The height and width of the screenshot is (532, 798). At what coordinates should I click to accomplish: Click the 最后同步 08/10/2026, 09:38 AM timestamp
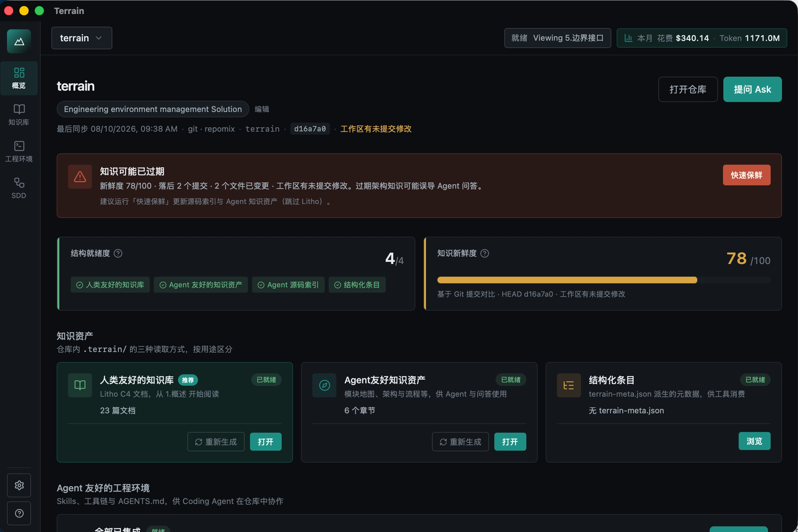(117, 129)
